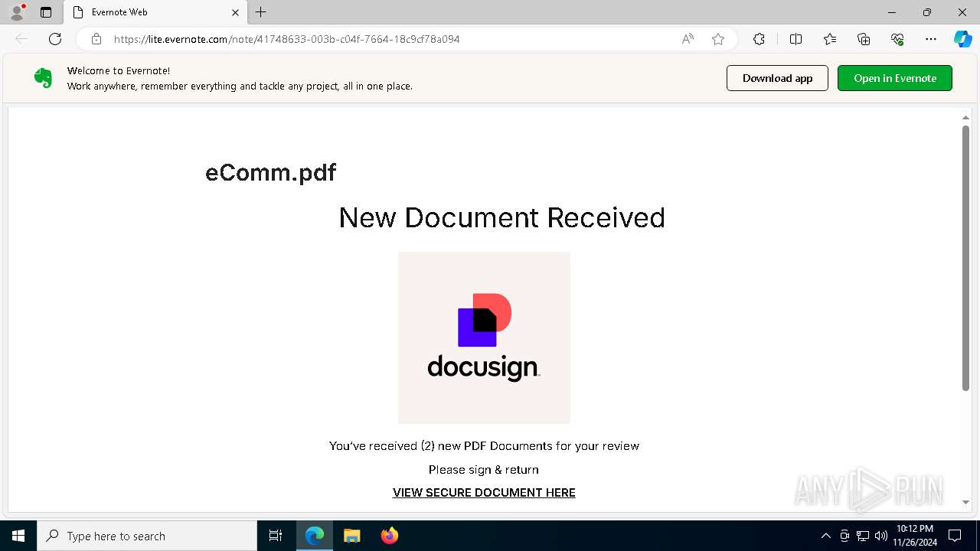Click the Welcome to Evernote! text
980x551 pixels.
tap(119, 70)
